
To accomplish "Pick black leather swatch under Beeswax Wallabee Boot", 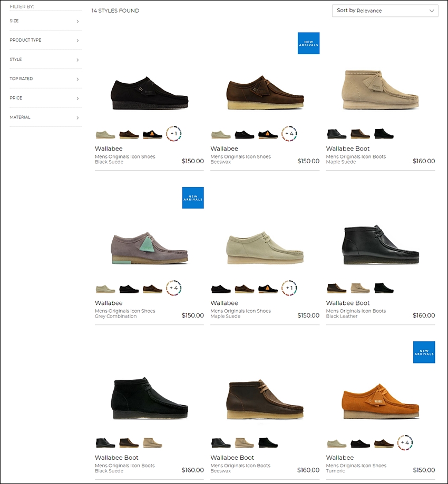I will coord(221,443).
